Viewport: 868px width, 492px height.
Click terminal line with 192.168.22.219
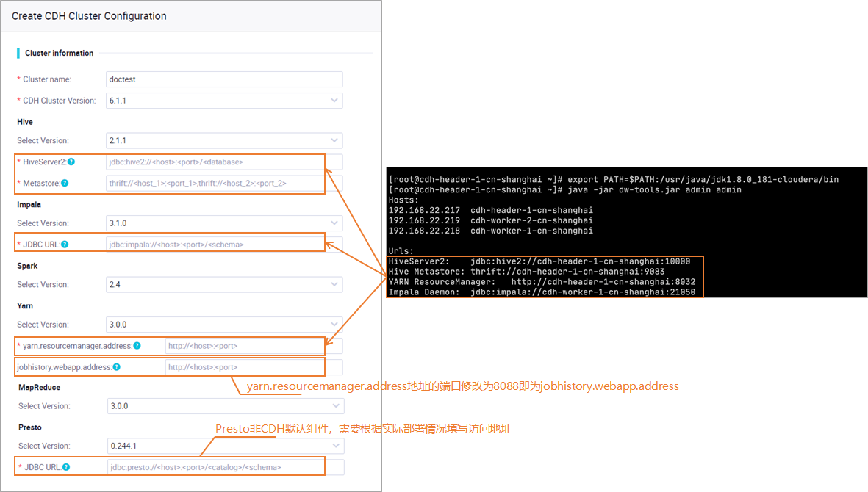coord(490,220)
